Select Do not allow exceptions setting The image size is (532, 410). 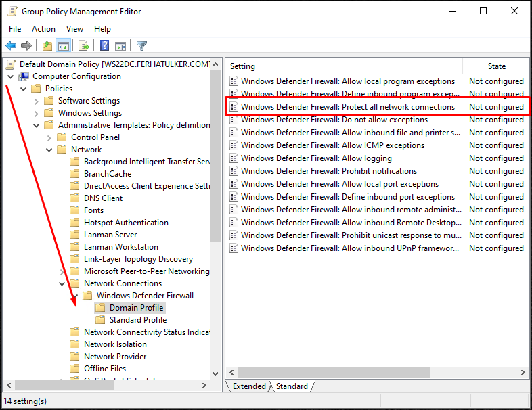click(376, 120)
